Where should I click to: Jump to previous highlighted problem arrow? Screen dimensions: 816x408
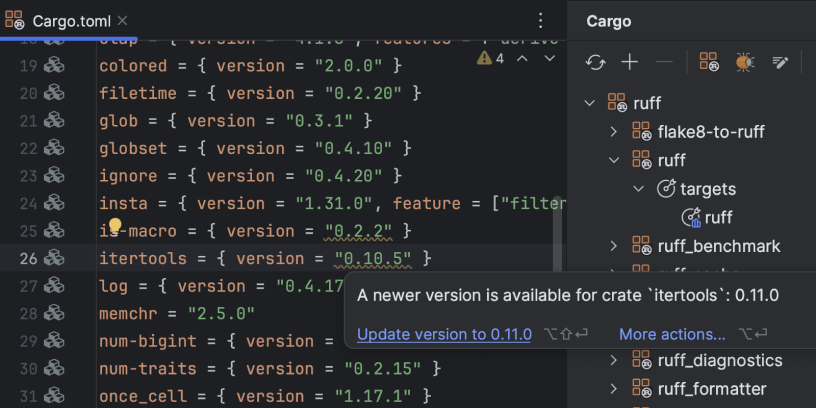[523, 59]
